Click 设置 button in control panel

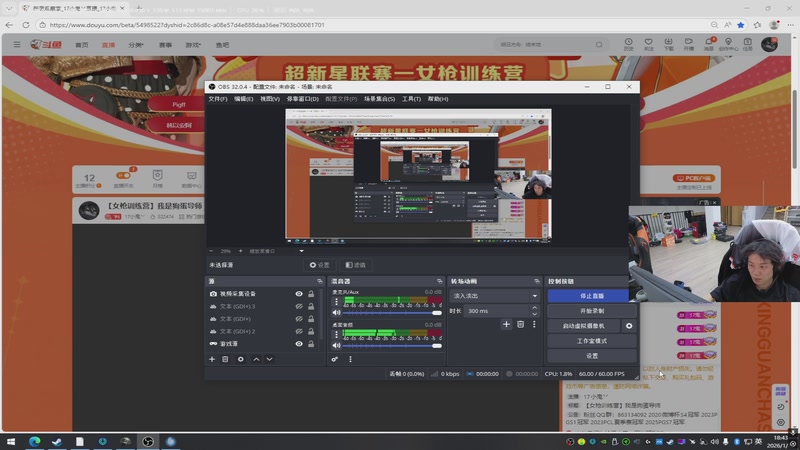(x=592, y=356)
